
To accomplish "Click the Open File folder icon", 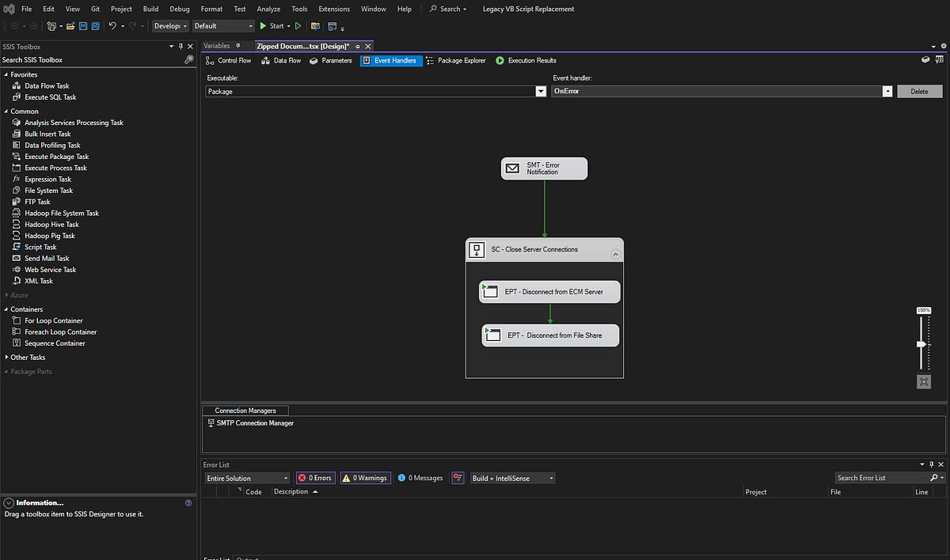I will (x=71, y=26).
